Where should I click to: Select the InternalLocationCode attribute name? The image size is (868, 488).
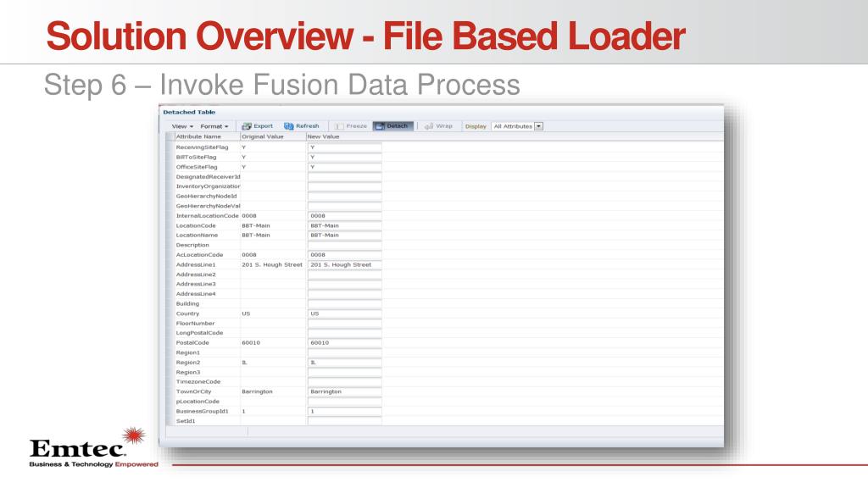pyautogui.click(x=207, y=216)
